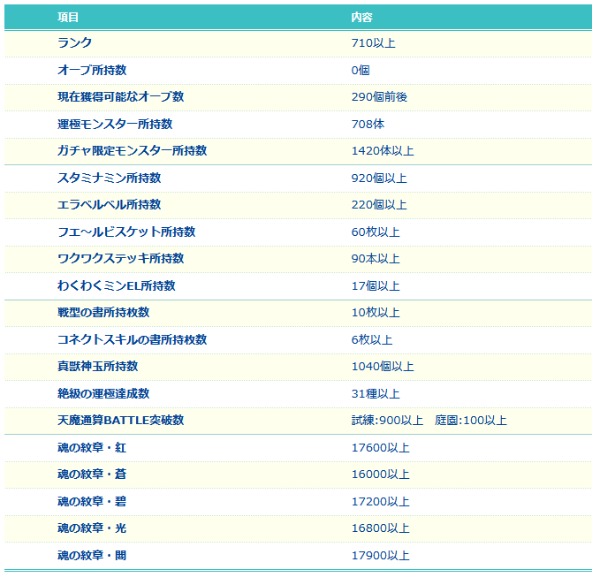This screenshot has height=577, width=600.
Task: Select 魂の紋章・碧 label
Action: (x=92, y=502)
